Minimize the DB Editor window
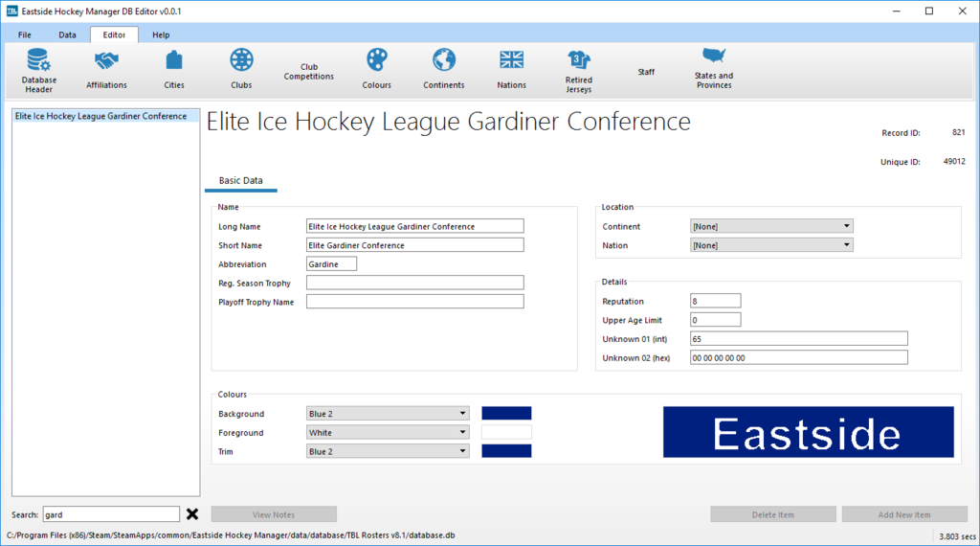Image resolution: width=980 pixels, height=546 pixels. [896, 11]
